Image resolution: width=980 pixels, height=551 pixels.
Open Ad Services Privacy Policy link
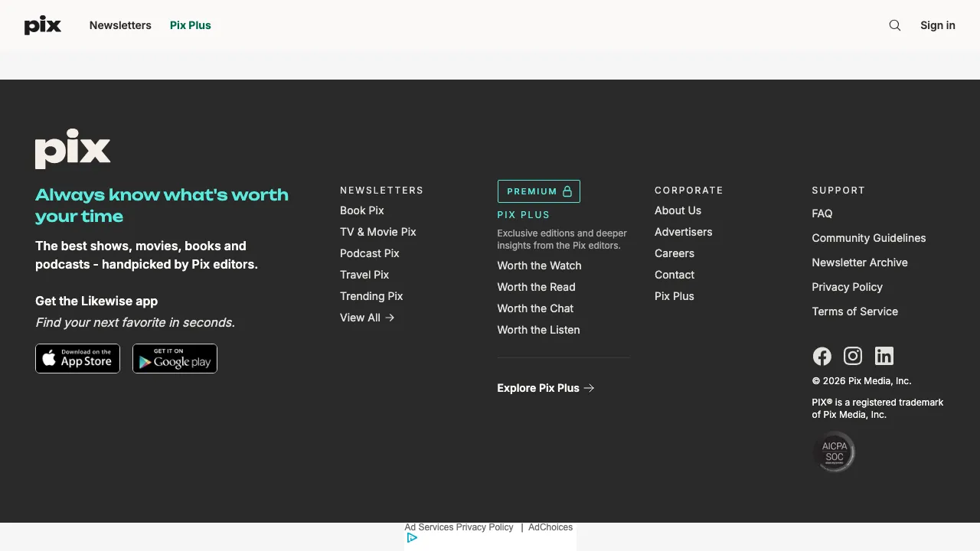tap(459, 527)
